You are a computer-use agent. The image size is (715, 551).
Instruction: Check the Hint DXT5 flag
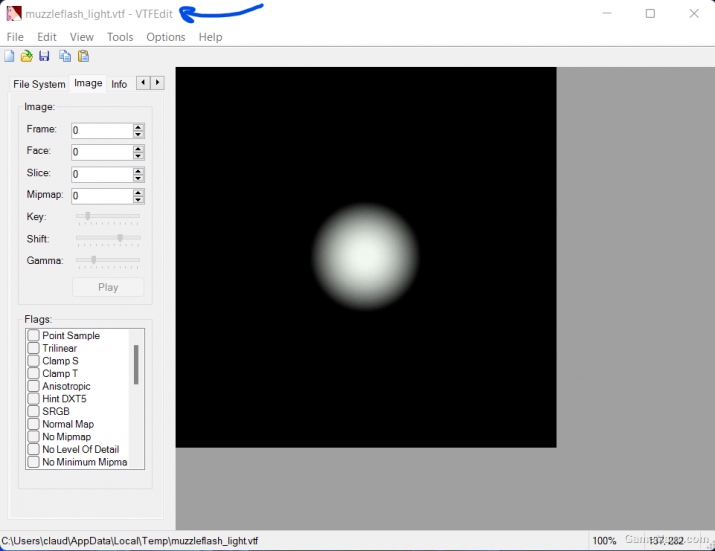(x=33, y=399)
